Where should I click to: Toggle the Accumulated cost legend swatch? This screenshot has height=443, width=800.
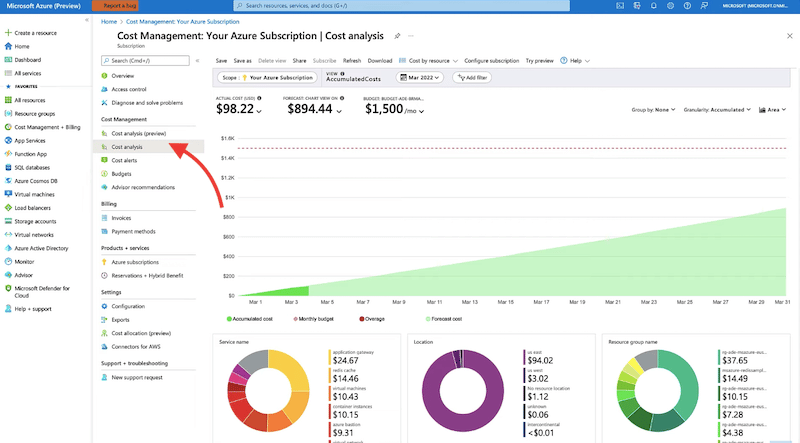pos(229,319)
